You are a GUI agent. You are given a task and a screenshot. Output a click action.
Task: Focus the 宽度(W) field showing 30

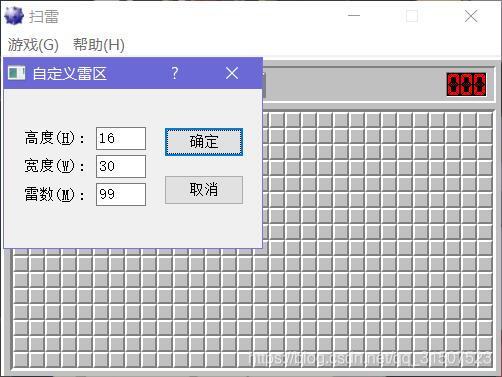pos(121,166)
